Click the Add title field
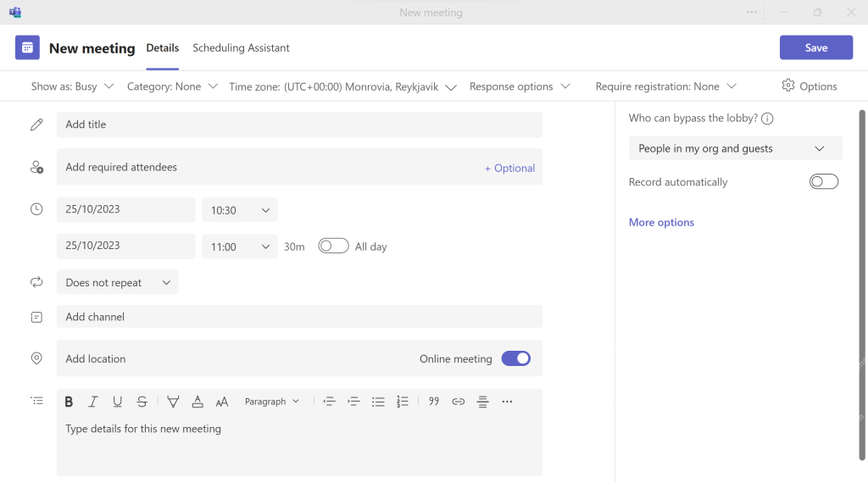Viewport: 868px width, 488px height. click(299, 125)
